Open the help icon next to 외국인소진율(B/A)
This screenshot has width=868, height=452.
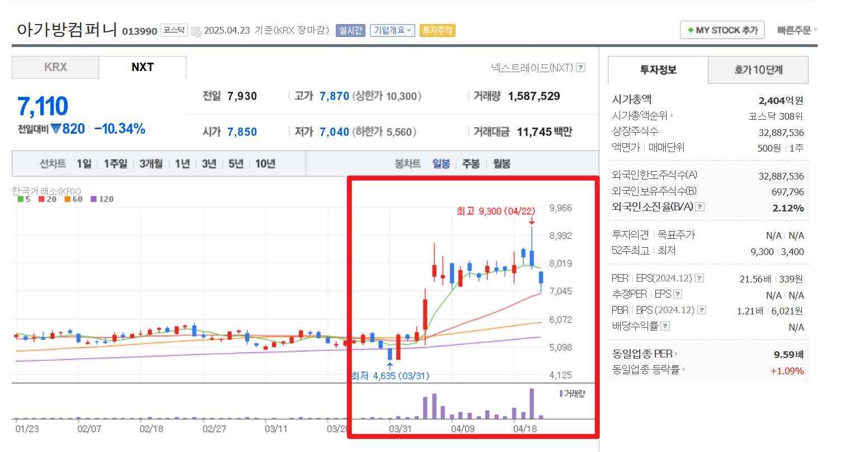click(700, 207)
